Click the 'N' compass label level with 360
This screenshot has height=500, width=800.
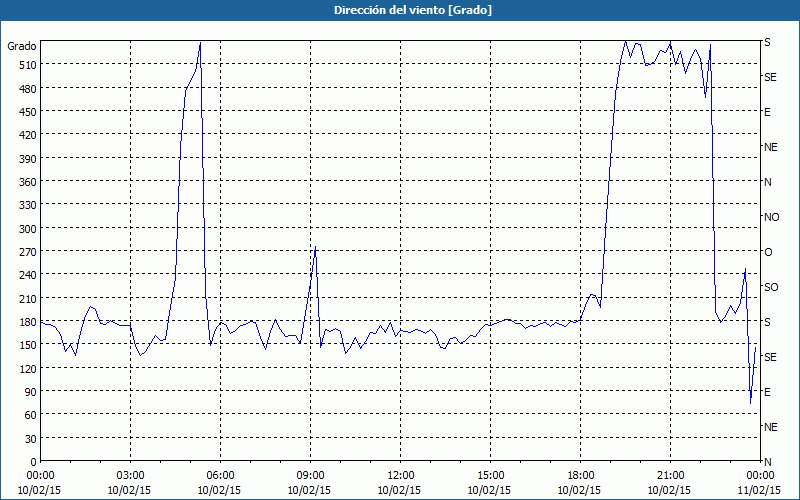point(768,182)
